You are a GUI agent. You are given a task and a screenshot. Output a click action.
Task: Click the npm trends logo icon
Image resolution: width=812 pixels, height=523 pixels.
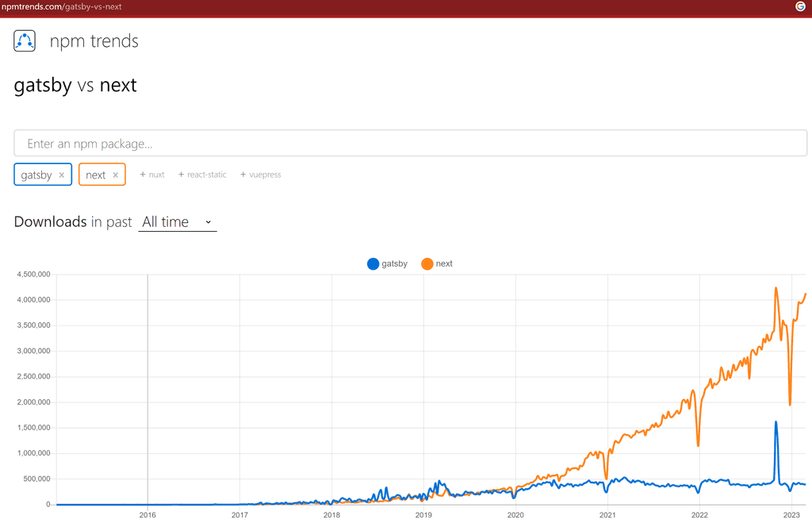click(25, 41)
